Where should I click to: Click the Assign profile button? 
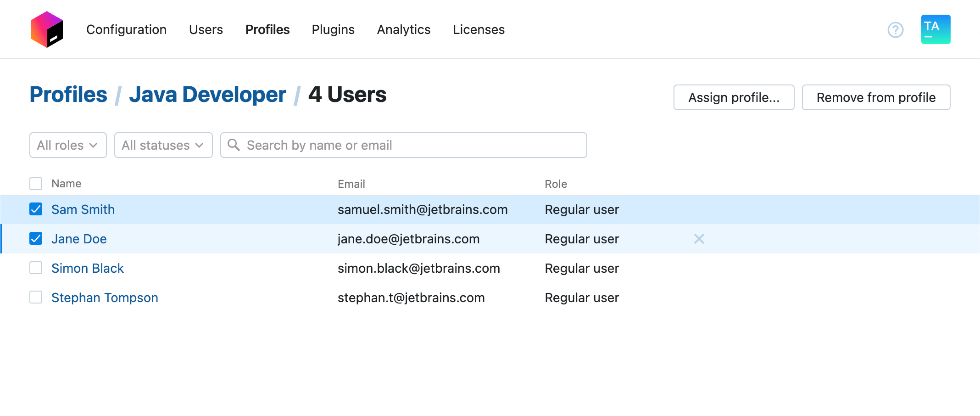pyautogui.click(x=733, y=97)
